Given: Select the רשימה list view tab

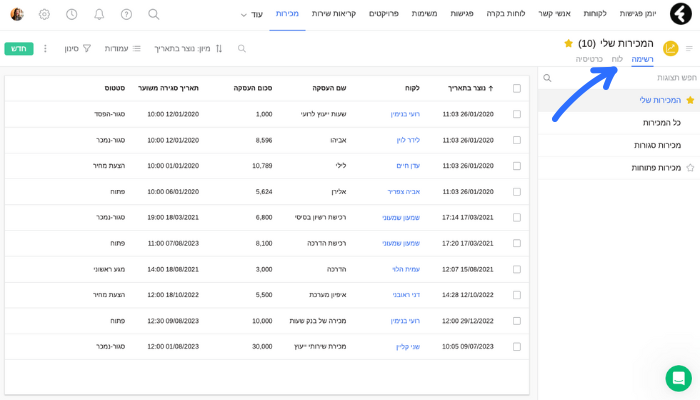Looking at the screenshot, I should [642, 59].
